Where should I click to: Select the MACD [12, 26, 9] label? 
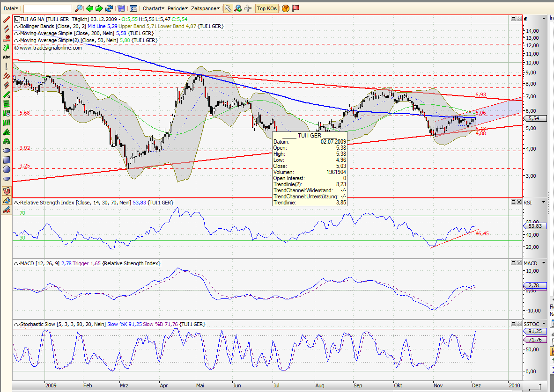[87, 263]
